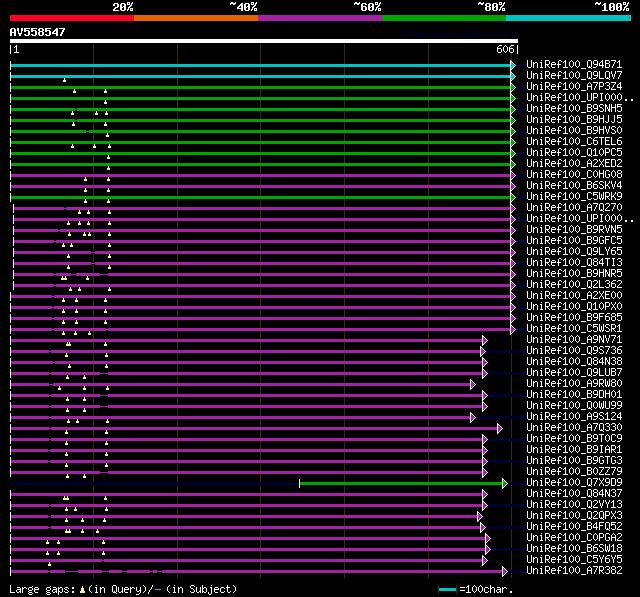Click the cyan 100char scale bar in legend
Image resolution: width=640 pixels, height=597 pixels.
pos(447,589)
